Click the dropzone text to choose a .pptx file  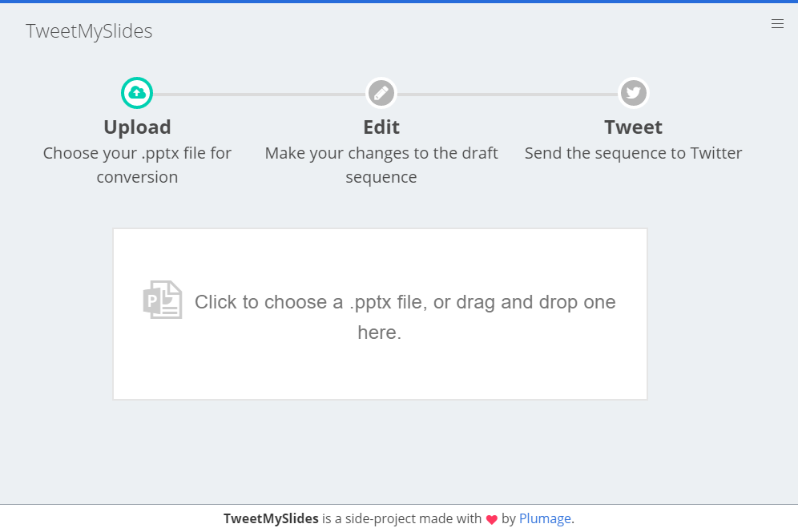405,316
